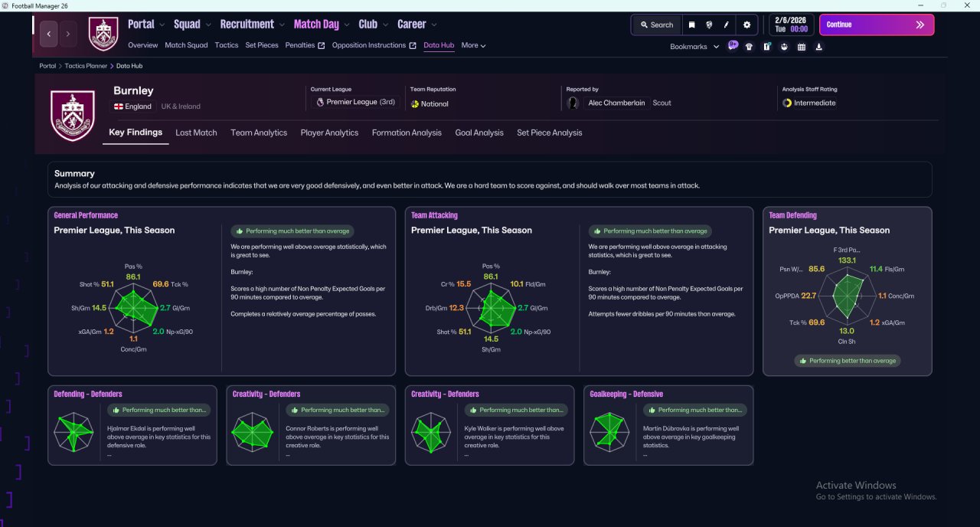Open the bookmark icon next to Search
Image resolution: width=980 pixels, height=527 pixels.
pos(691,25)
